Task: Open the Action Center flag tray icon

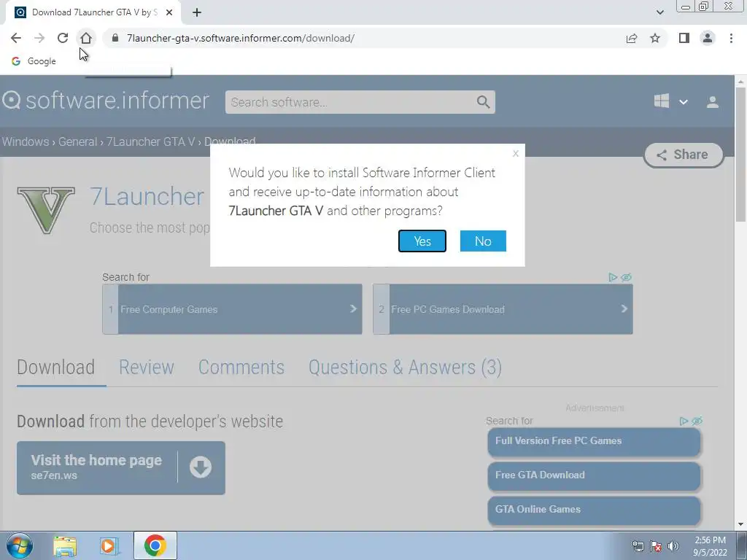Action: [x=656, y=546]
